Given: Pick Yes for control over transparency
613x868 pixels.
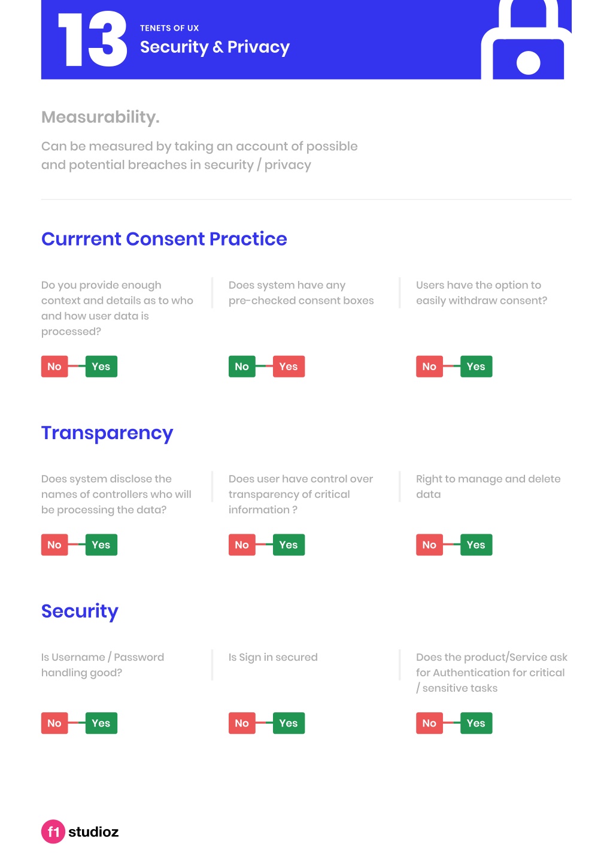Looking at the screenshot, I should (289, 545).
